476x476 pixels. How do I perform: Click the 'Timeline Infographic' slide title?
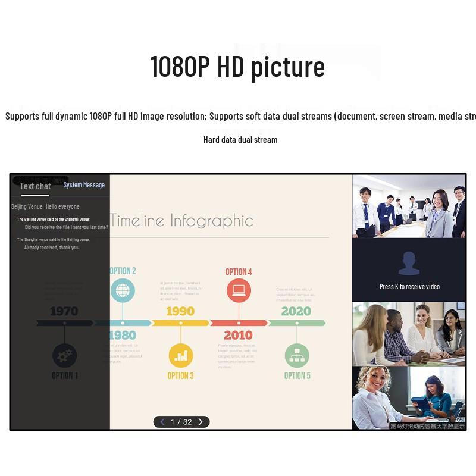point(181,220)
